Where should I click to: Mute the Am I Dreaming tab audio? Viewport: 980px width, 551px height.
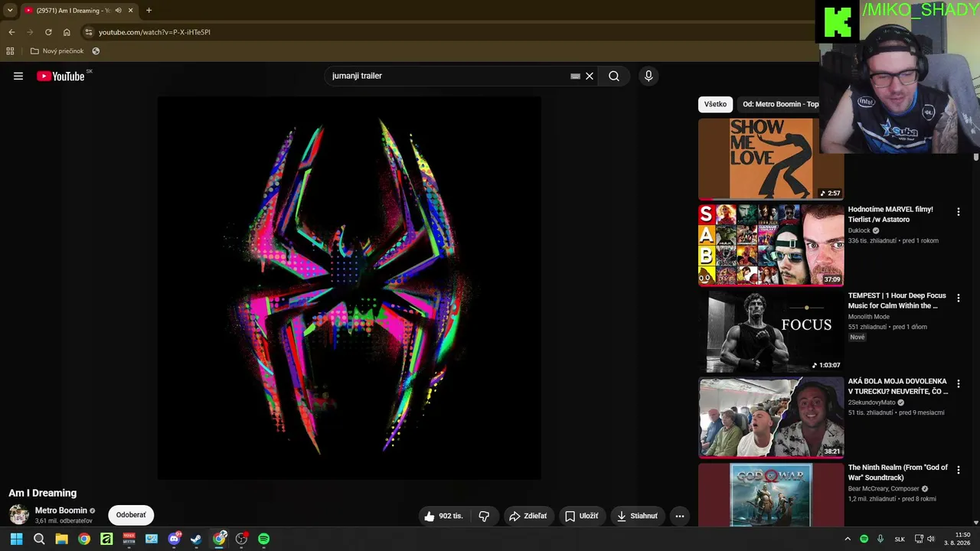tap(118, 11)
